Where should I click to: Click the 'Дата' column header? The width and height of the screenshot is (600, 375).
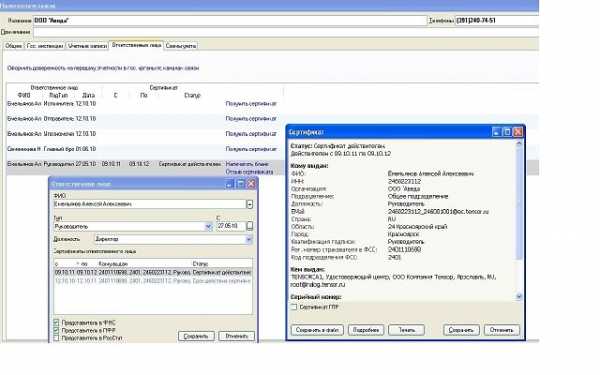pos(88,95)
